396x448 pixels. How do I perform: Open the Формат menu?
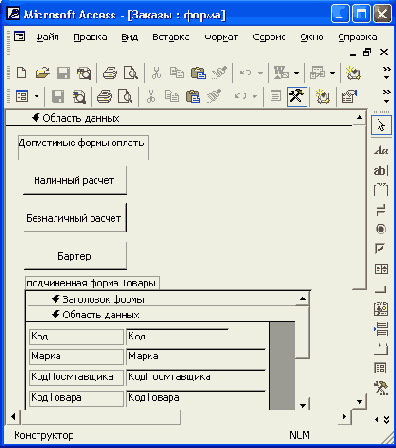pyautogui.click(x=221, y=37)
